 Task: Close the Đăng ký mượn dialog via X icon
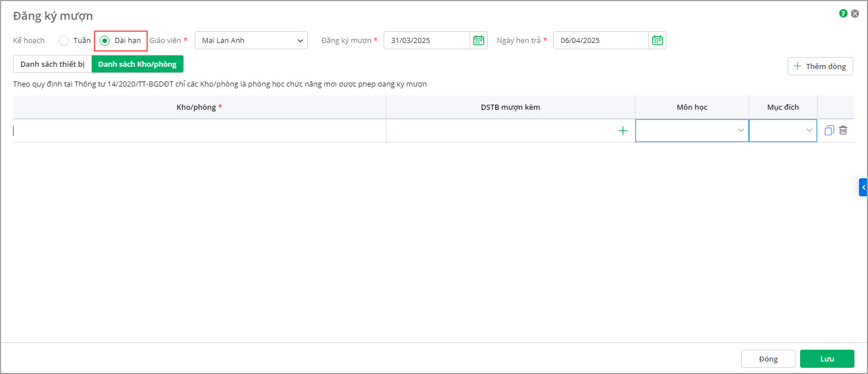(855, 14)
